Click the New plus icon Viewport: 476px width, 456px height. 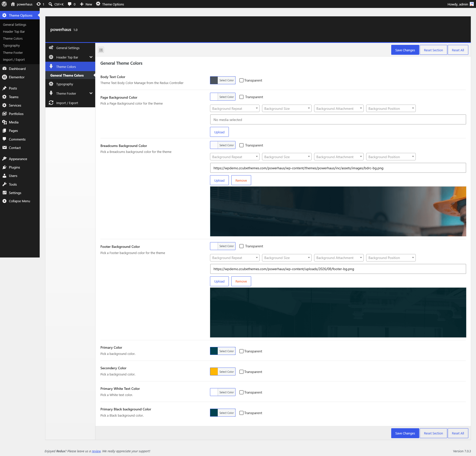(x=82, y=4)
